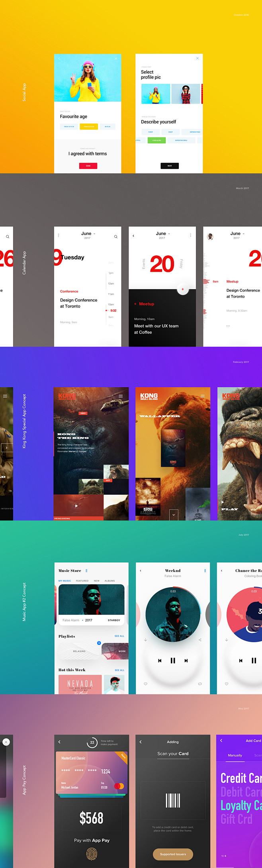Click See All next to Playlists
The height and width of the screenshot is (868, 262).
point(119,636)
